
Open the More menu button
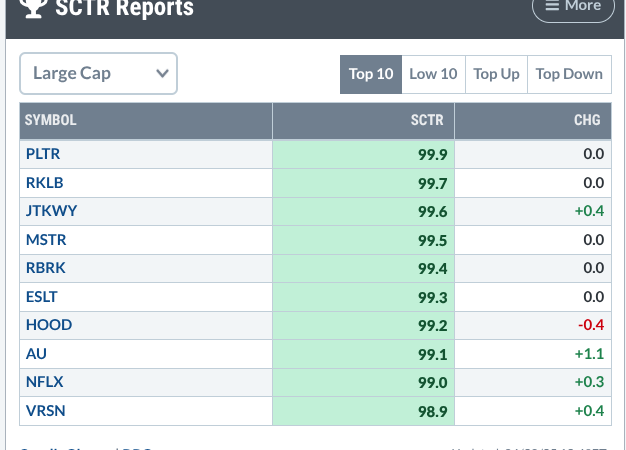tap(573, 7)
